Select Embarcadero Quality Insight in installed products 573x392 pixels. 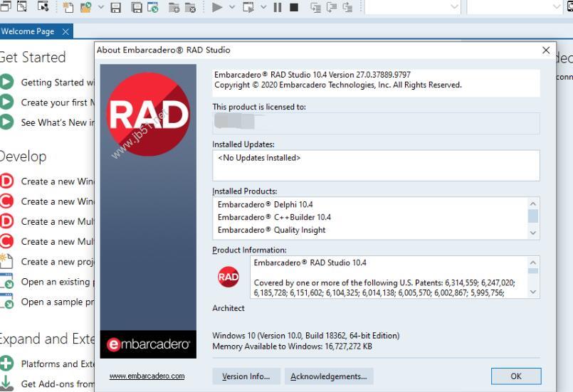271,231
